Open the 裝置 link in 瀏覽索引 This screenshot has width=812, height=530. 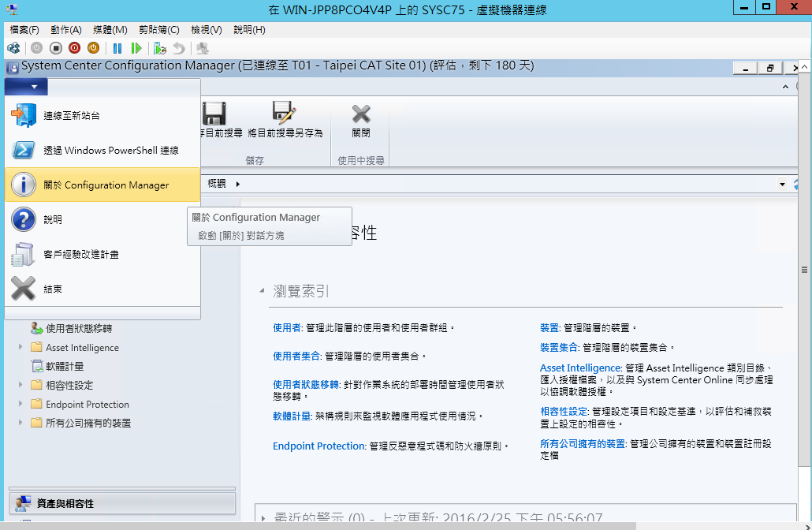(x=549, y=328)
